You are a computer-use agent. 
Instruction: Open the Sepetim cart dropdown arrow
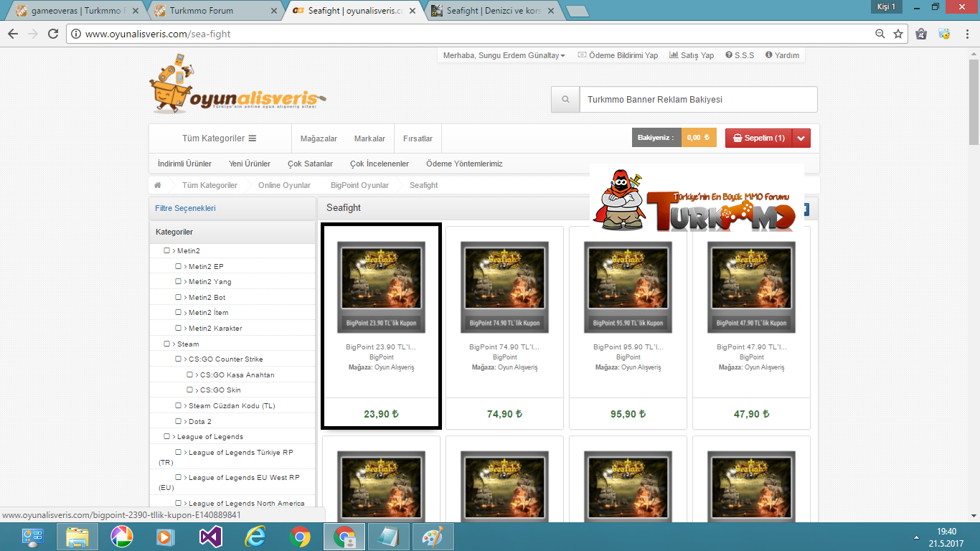[x=801, y=138]
